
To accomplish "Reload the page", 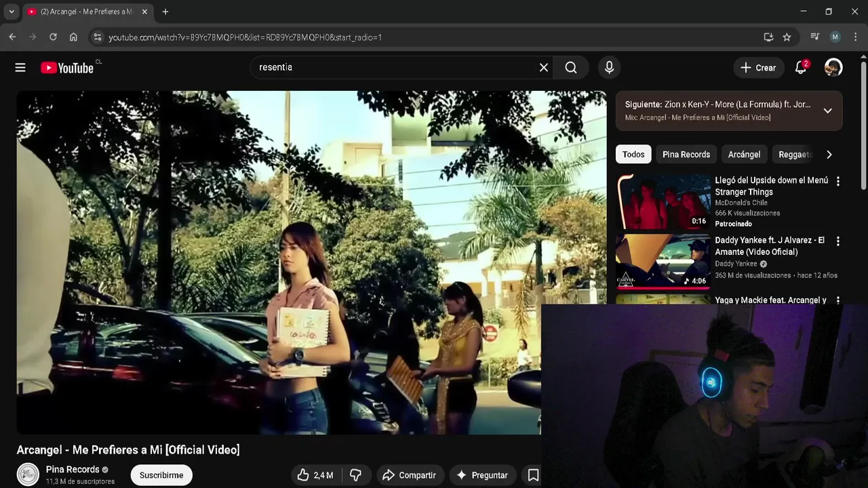I will pyautogui.click(x=53, y=37).
